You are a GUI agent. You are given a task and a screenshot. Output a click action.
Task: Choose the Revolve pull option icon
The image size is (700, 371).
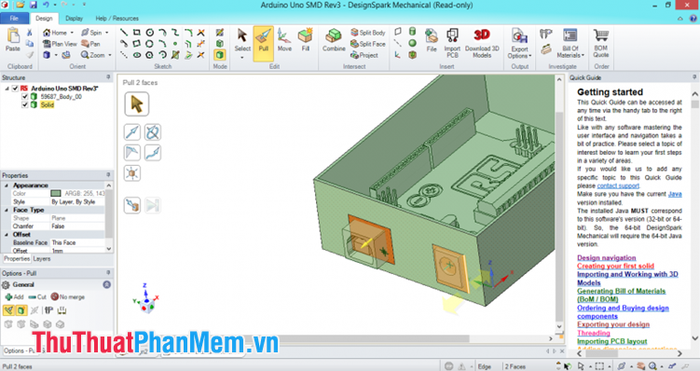click(153, 132)
